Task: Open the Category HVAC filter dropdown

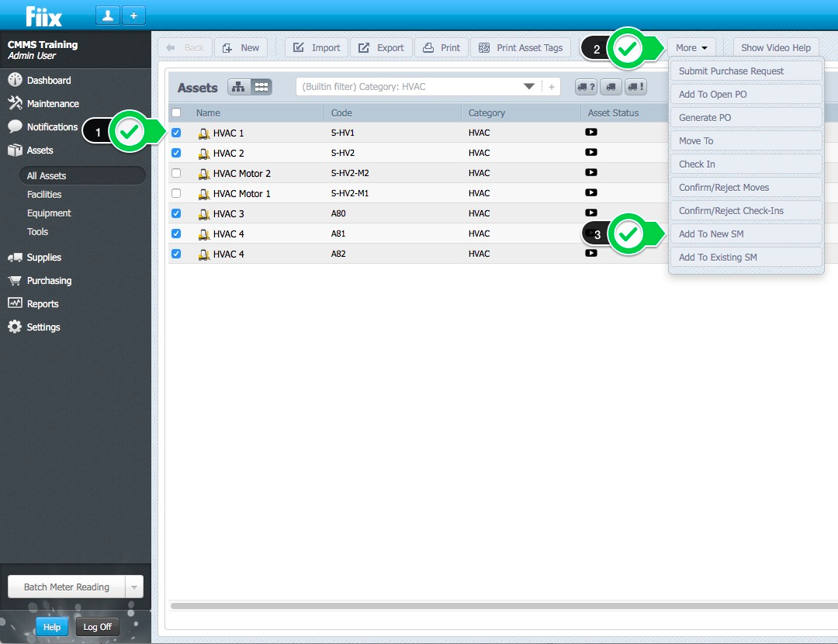Action: 529,87
